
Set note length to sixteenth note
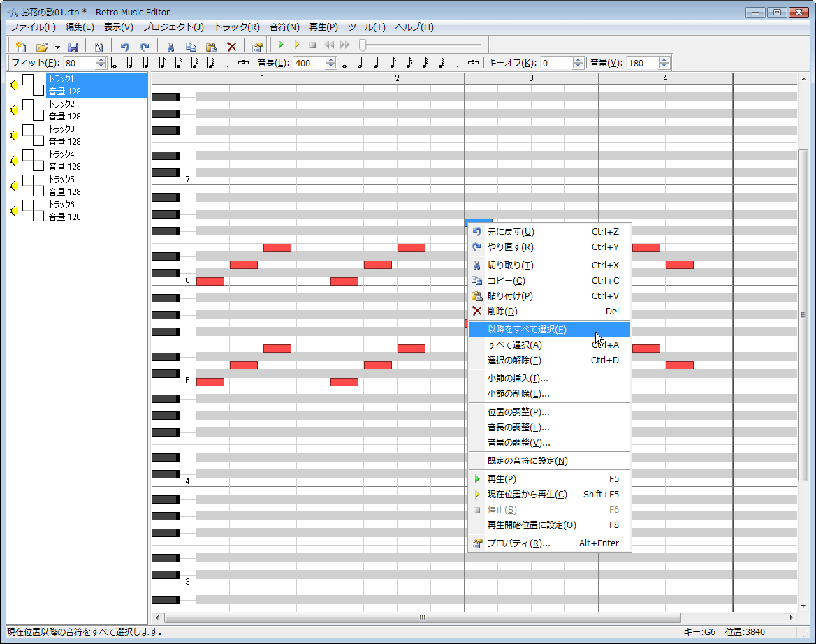coord(409,63)
